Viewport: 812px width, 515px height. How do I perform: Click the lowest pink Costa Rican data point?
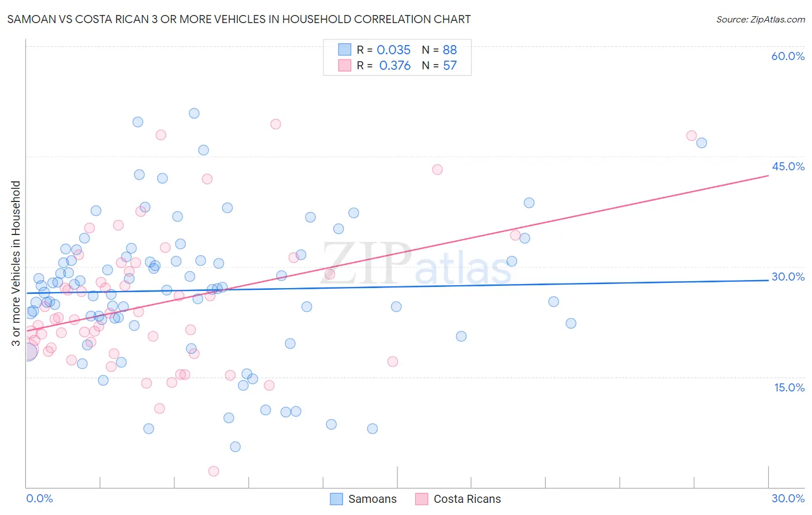[x=213, y=471]
